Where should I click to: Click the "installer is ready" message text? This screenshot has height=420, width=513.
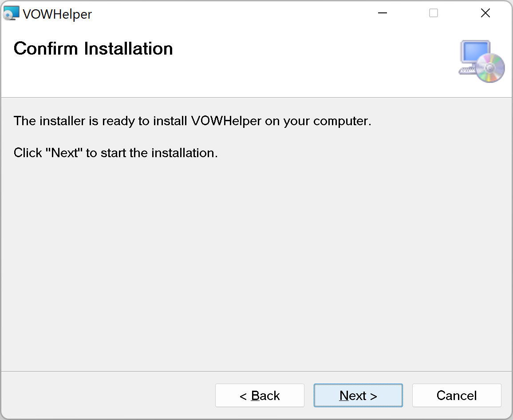click(192, 121)
